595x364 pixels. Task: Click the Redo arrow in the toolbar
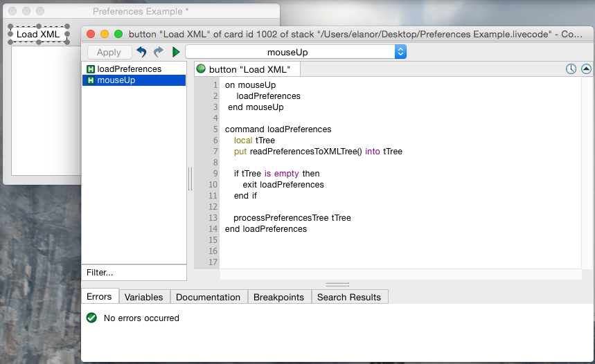(x=159, y=52)
